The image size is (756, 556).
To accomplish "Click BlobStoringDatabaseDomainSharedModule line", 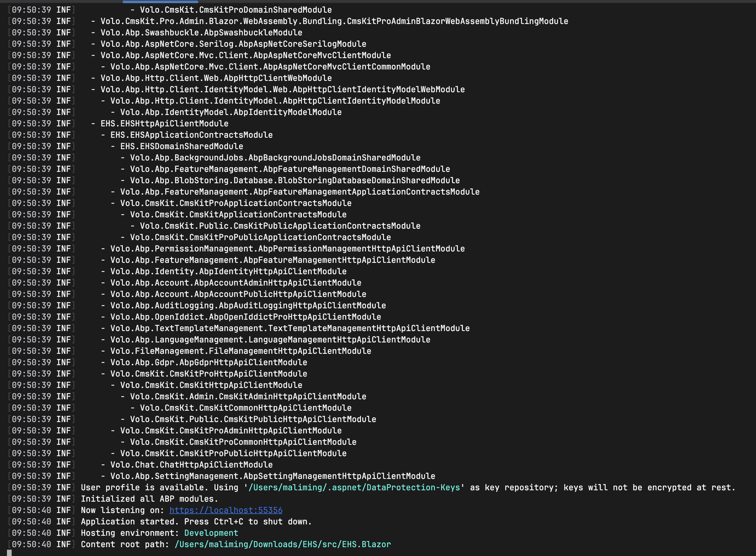I will click(x=295, y=180).
